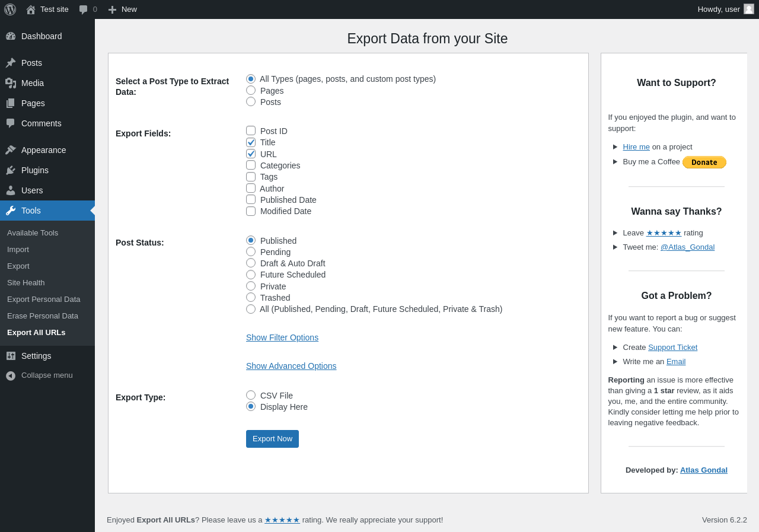Select the CSV File export type

click(251, 395)
